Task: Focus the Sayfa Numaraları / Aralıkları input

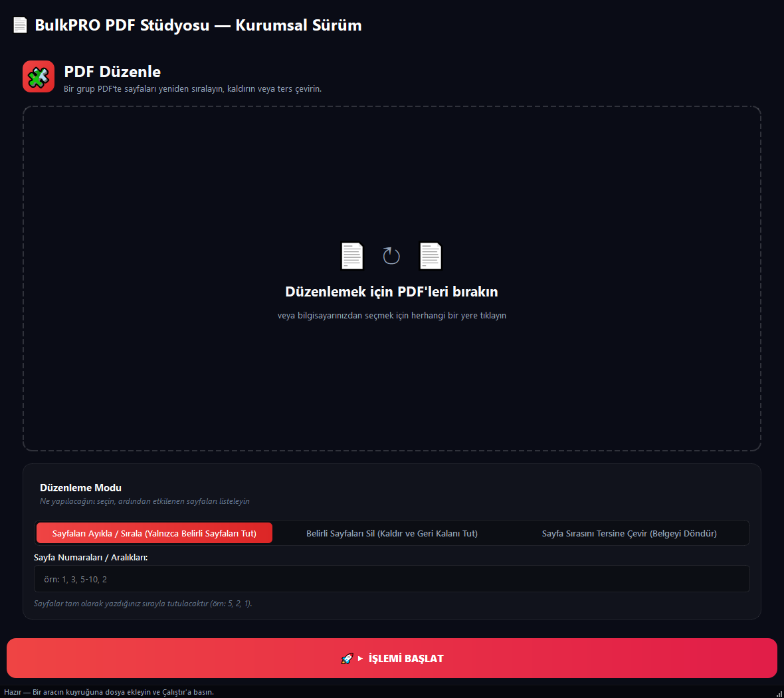Action: point(392,579)
